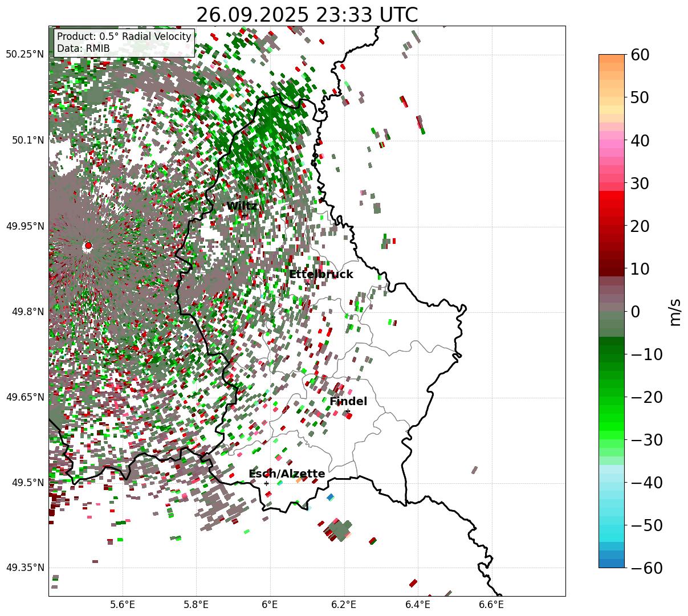Click the colorbar value 40

pos(641,140)
